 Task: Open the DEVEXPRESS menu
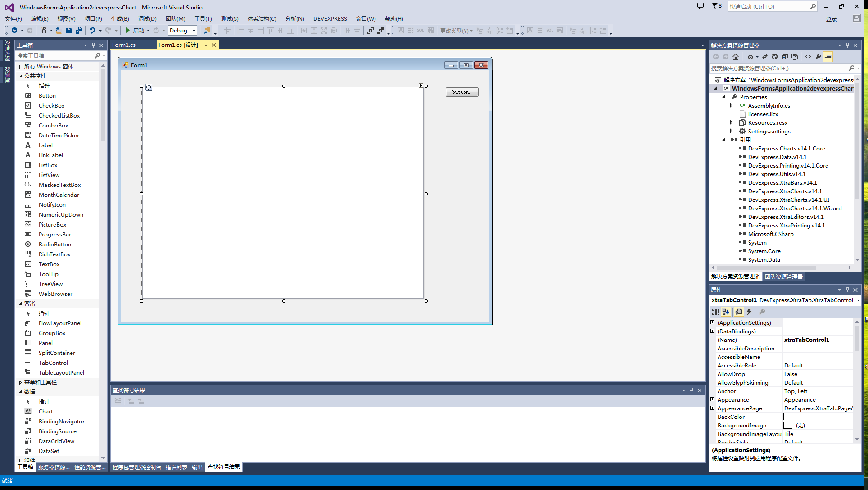click(330, 19)
